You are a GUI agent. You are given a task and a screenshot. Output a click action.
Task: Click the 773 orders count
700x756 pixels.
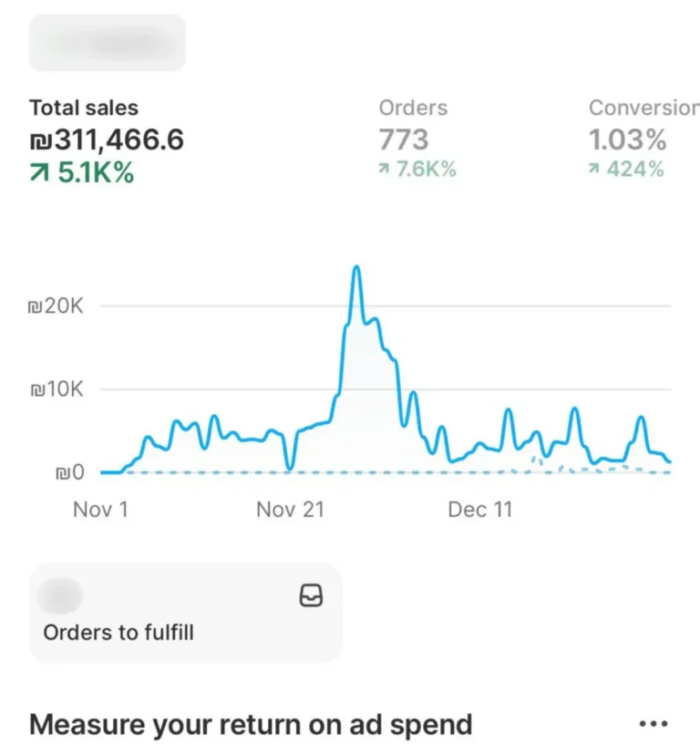click(404, 140)
